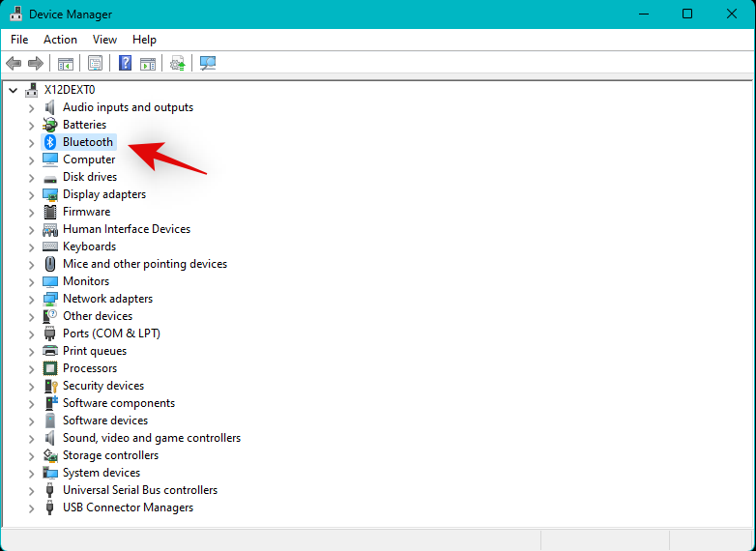Select the Batteries label
756x551 pixels.
[x=84, y=125]
